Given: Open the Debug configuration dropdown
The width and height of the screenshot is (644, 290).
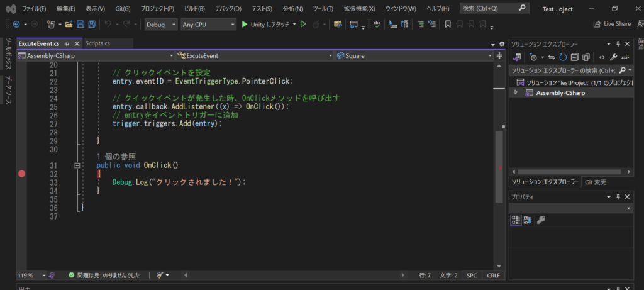Looking at the screenshot, I should tap(162, 25).
